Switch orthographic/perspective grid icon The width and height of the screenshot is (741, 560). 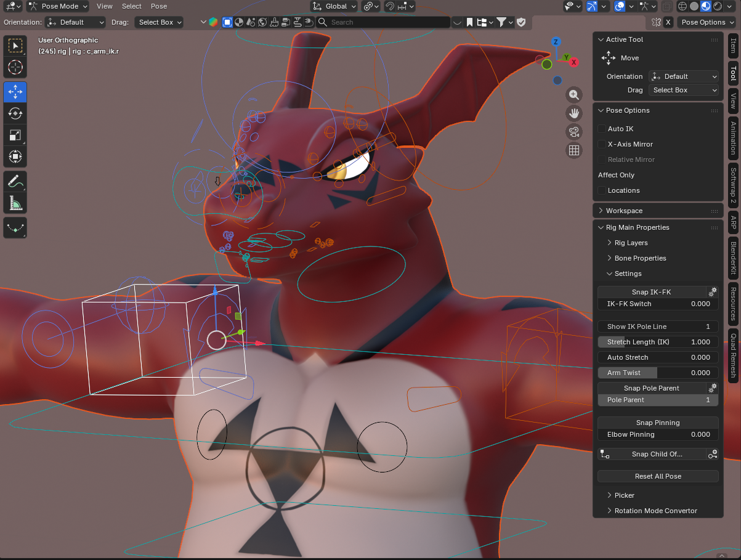574,150
